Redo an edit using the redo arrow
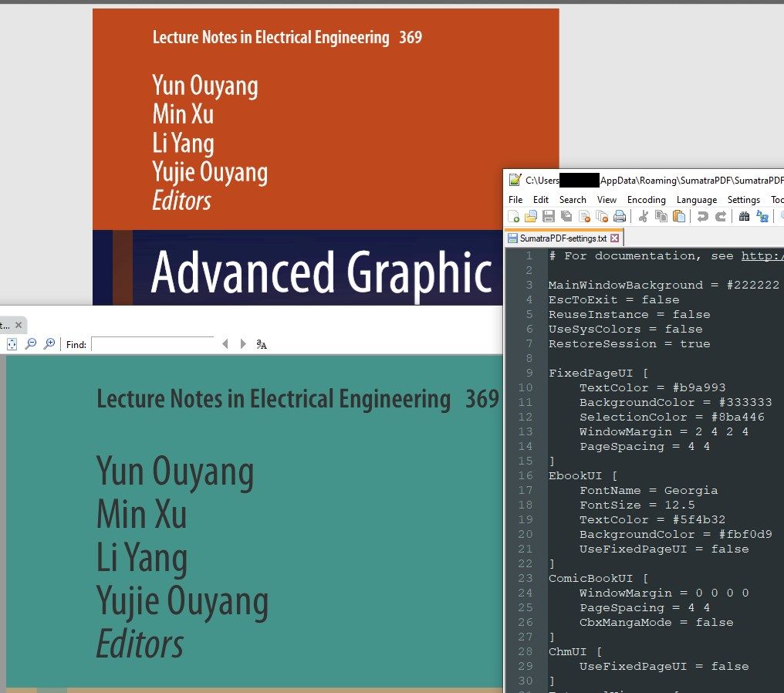Screen dimensions: 784x693 721,218
